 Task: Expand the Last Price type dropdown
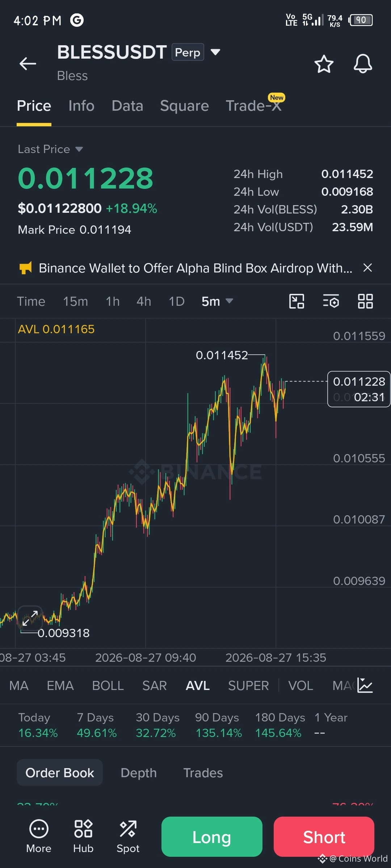79,149
